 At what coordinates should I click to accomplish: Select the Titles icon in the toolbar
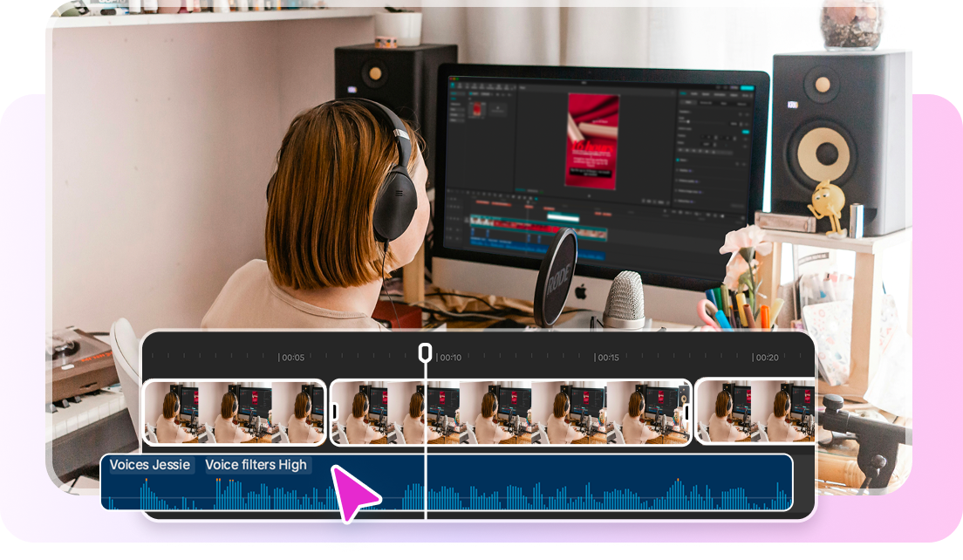[x=466, y=86]
